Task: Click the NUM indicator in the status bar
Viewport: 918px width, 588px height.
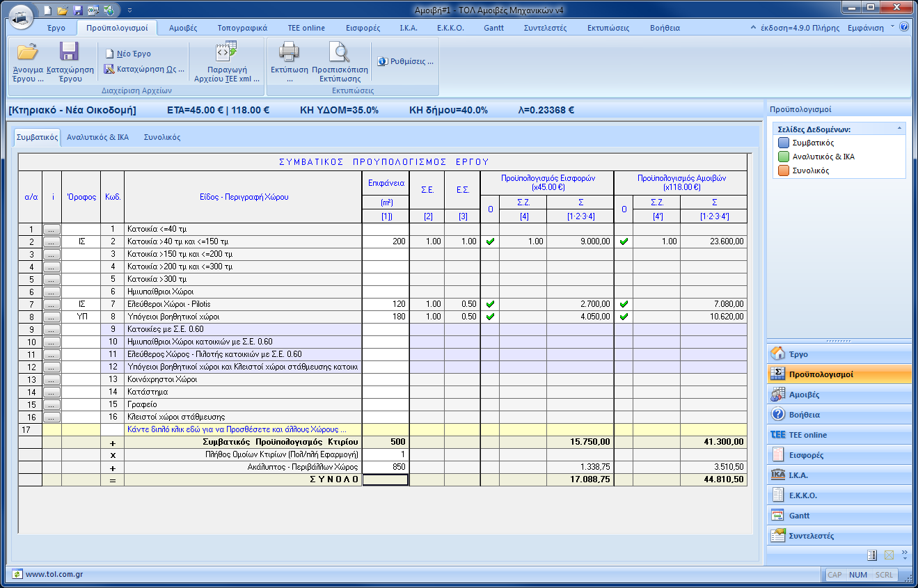Action: (858, 575)
